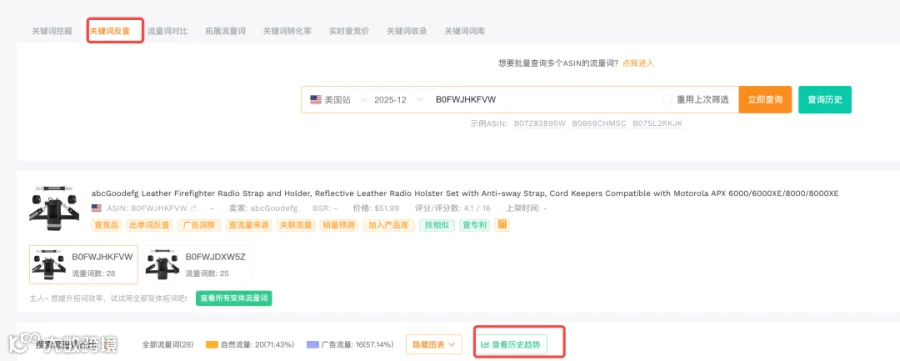Click the green 查询历史 button
900x361 pixels.
[x=825, y=99]
